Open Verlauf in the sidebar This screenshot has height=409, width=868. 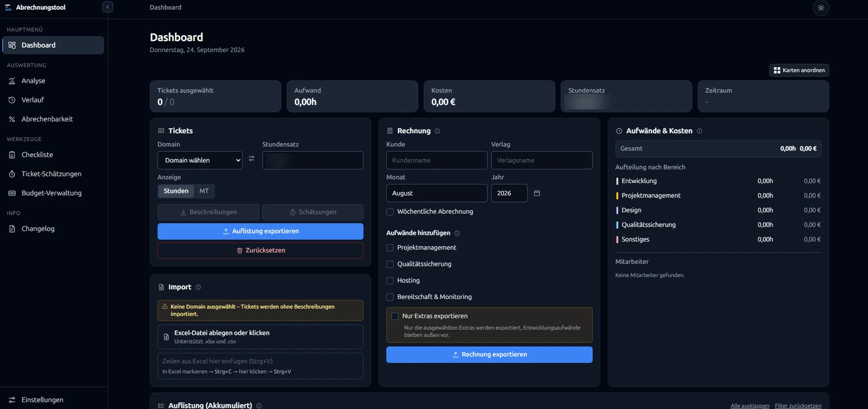pyautogui.click(x=53, y=100)
